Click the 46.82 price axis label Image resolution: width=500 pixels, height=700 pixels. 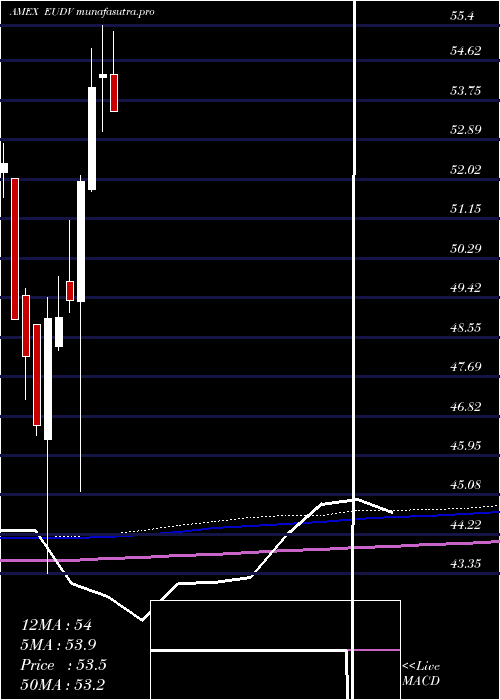(466, 406)
